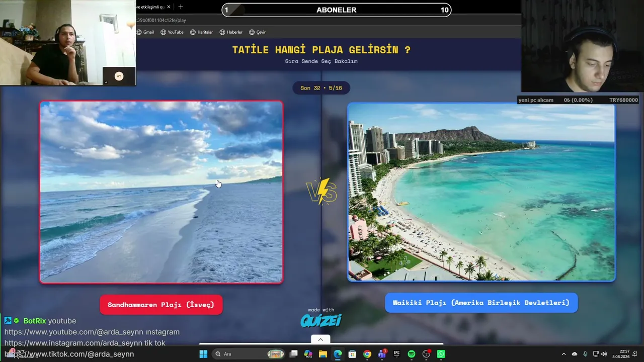Close the quiz browser tab

(169, 7)
